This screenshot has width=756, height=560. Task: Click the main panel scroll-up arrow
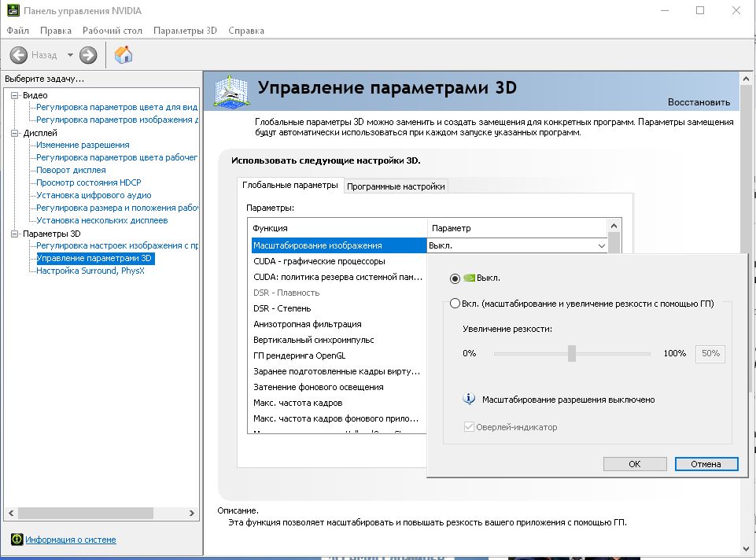point(746,79)
